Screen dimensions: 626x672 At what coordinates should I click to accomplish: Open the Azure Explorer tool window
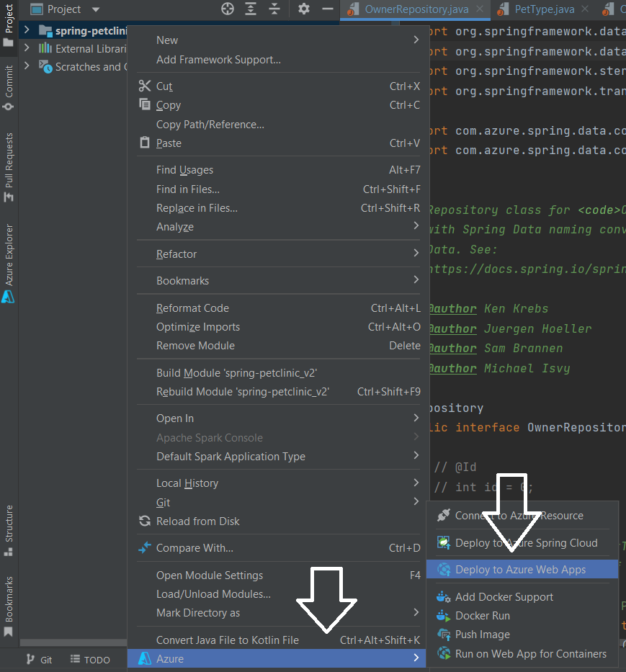click(x=9, y=263)
